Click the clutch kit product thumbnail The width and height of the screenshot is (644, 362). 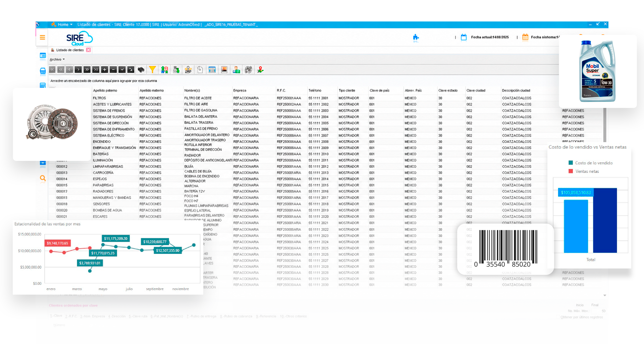52,122
